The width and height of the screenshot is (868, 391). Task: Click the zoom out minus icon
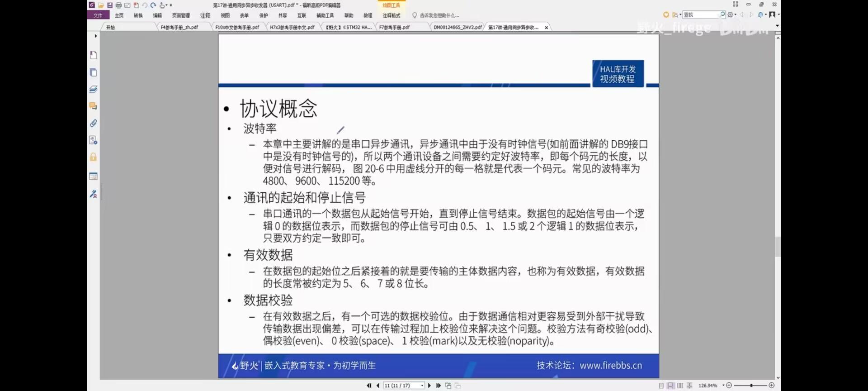coord(729,386)
